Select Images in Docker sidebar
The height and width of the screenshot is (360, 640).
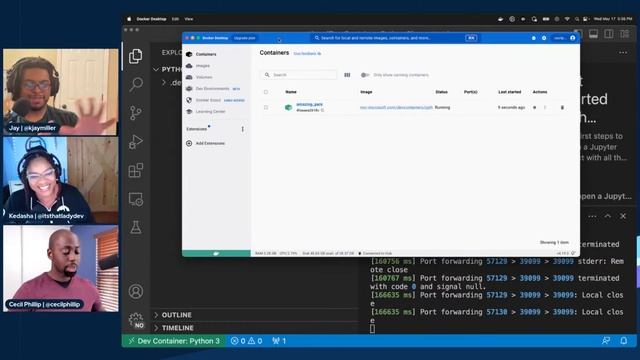click(x=216, y=66)
